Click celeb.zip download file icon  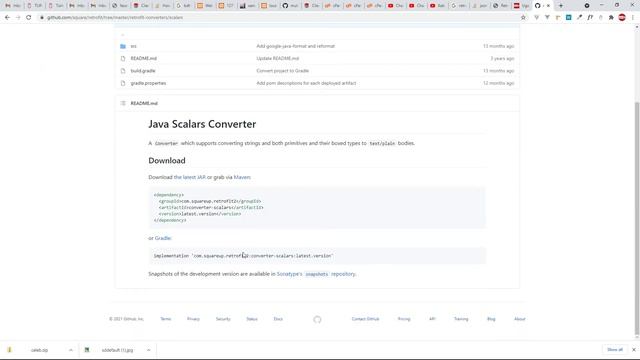(9, 350)
